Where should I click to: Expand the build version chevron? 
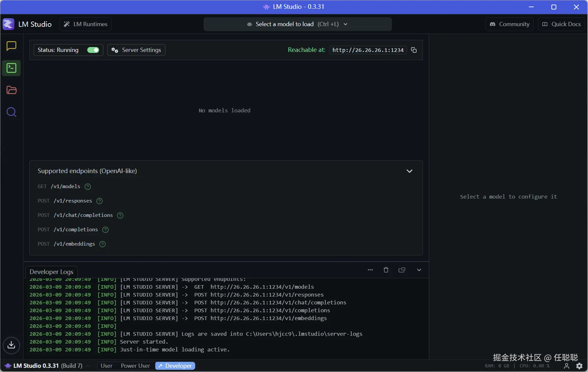tap(88, 366)
